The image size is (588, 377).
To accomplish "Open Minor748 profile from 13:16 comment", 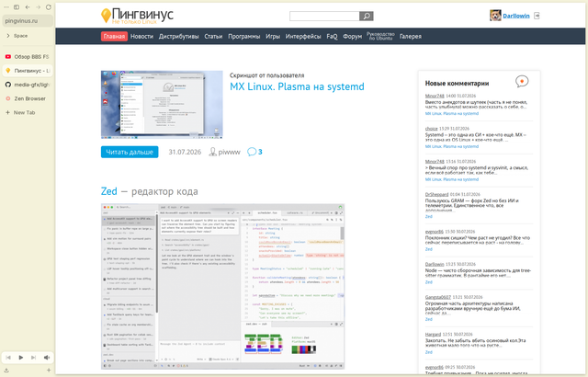I will pyautogui.click(x=435, y=162).
